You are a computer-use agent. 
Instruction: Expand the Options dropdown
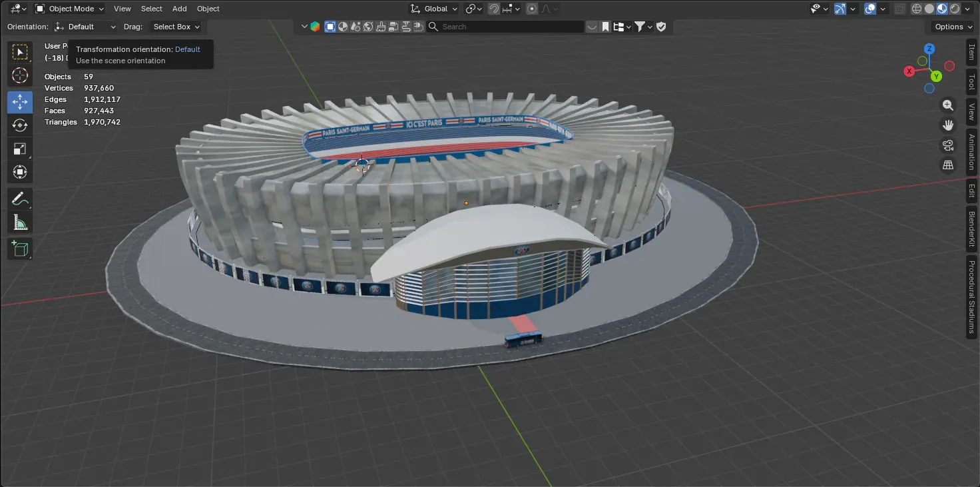(952, 27)
